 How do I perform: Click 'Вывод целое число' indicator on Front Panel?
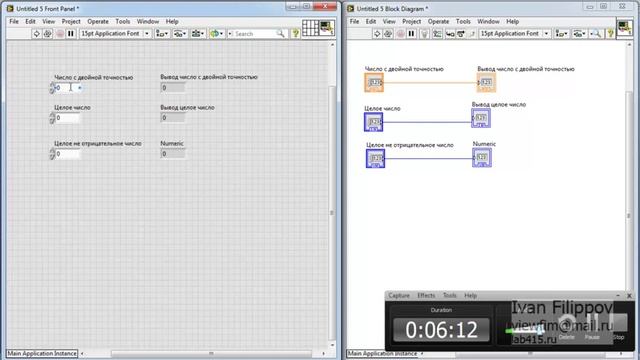[x=173, y=118]
